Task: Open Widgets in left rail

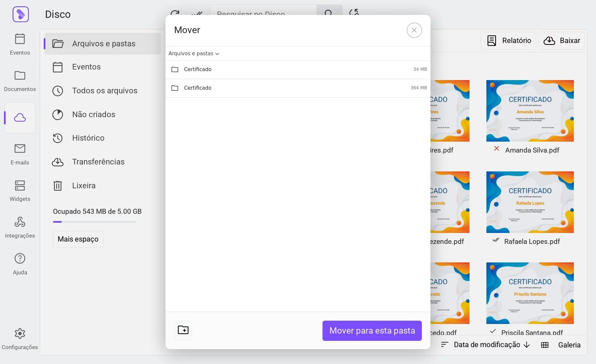Action: [x=20, y=191]
